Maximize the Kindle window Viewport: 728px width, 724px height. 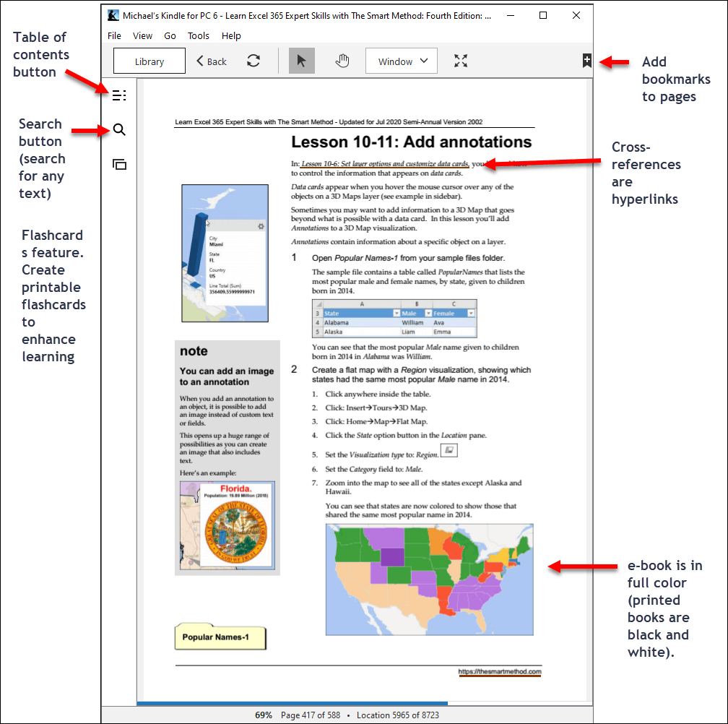click(x=543, y=15)
